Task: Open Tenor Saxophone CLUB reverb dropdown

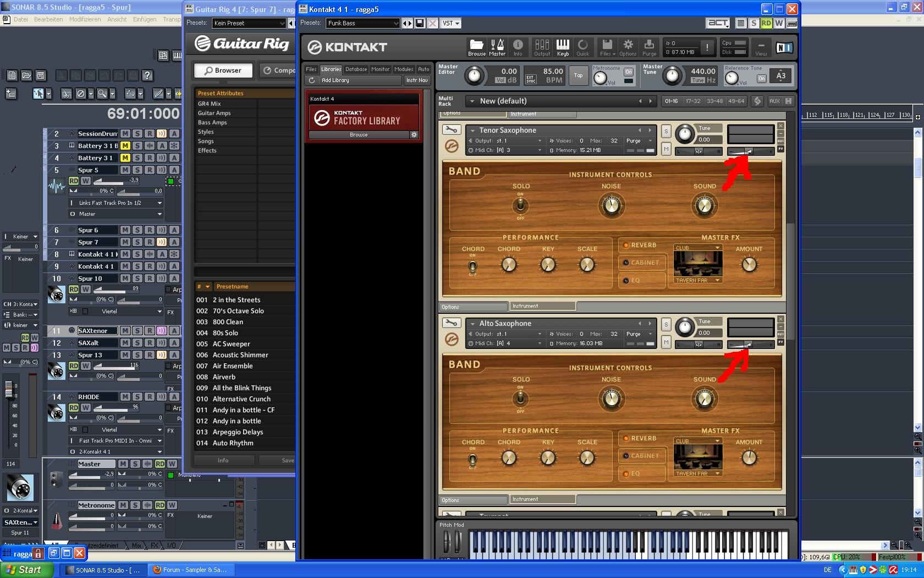Action: [x=697, y=248]
